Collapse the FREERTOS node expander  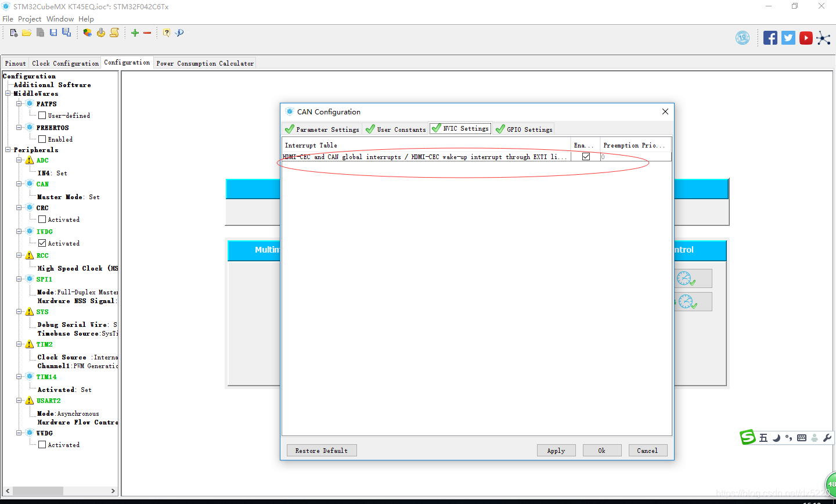[x=19, y=128]
